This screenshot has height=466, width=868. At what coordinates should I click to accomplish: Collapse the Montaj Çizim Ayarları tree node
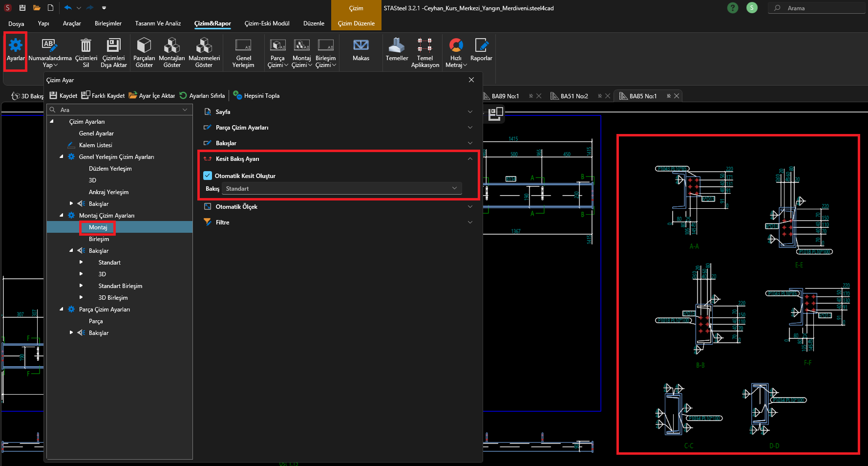pyautogui.click(x=62, y=216)
